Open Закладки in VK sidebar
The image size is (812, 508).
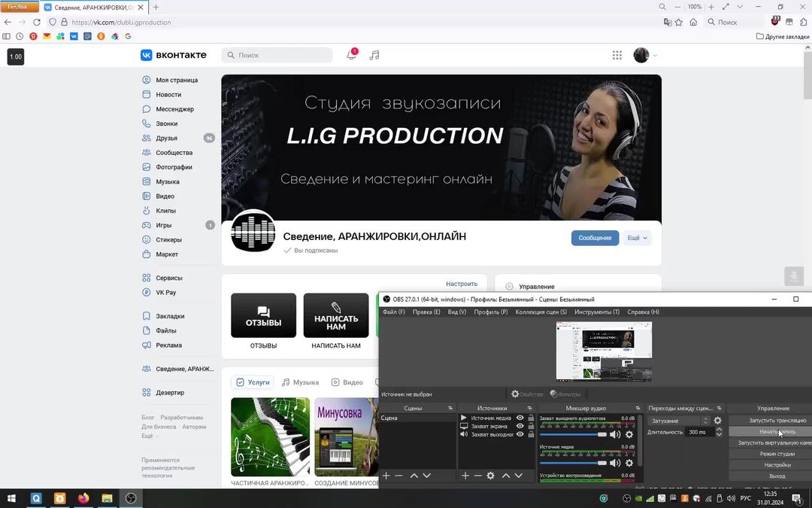click(170, 315)
